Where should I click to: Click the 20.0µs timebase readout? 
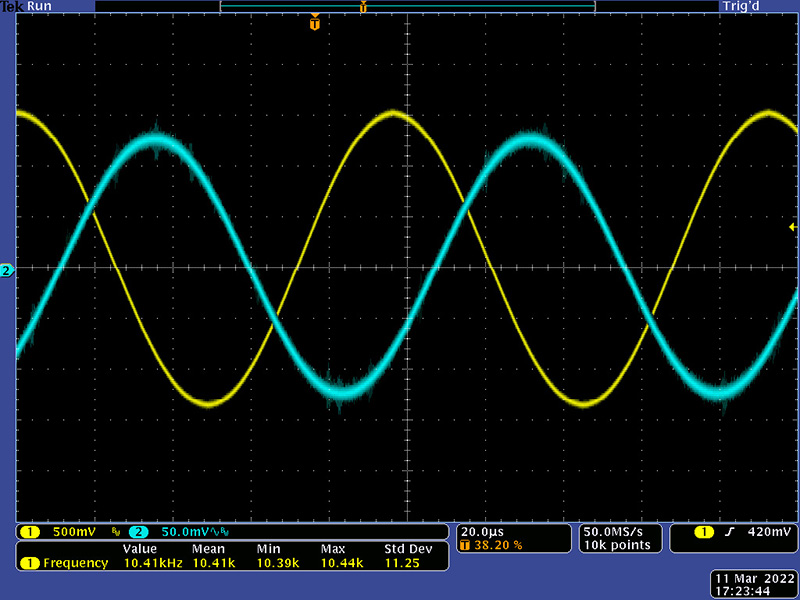pyautogui.click(x=482, y=532)
